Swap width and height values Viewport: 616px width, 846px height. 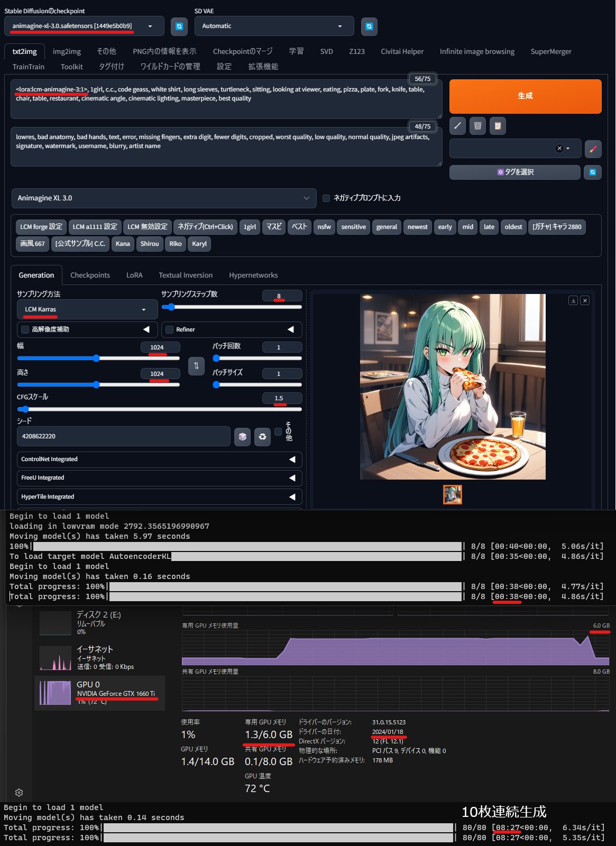[196, 366]
